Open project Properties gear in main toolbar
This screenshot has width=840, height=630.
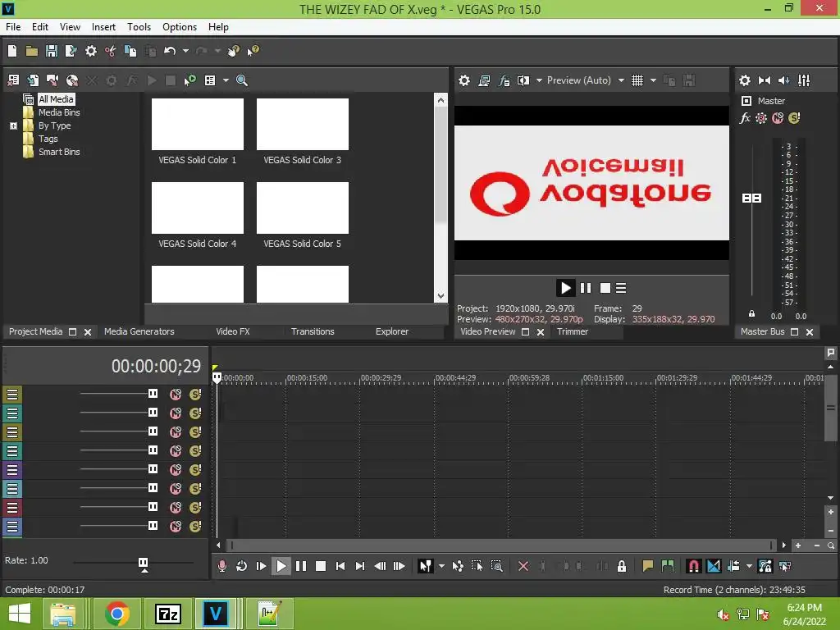pos(91,51)
